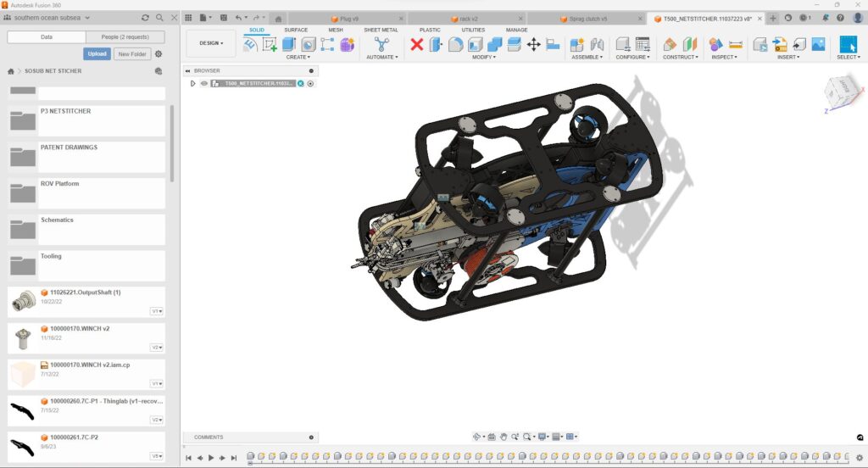Viewport: 868px width, 468px height.
Task: Activate radio button next to T500_NETSTITCHER component
Action: [x=310, y=83]
